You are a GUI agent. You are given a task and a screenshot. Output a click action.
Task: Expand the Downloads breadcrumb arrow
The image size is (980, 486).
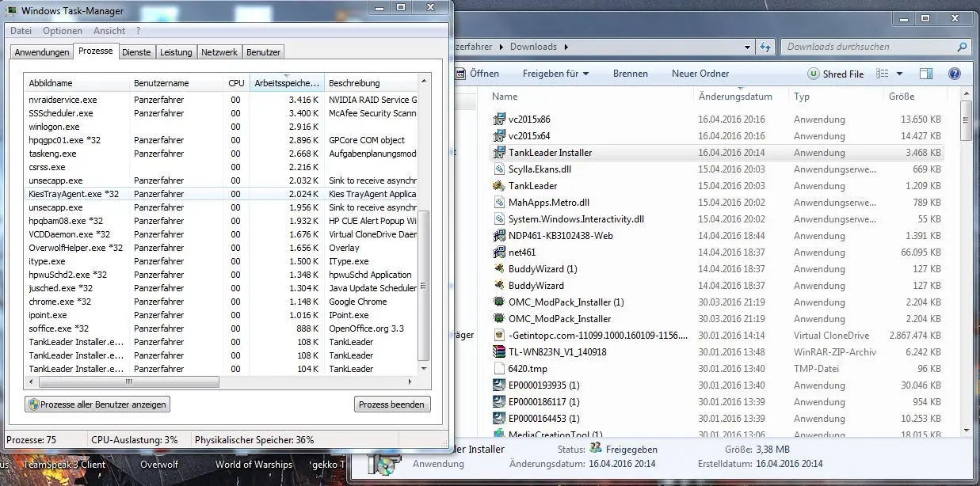(566, 47)
